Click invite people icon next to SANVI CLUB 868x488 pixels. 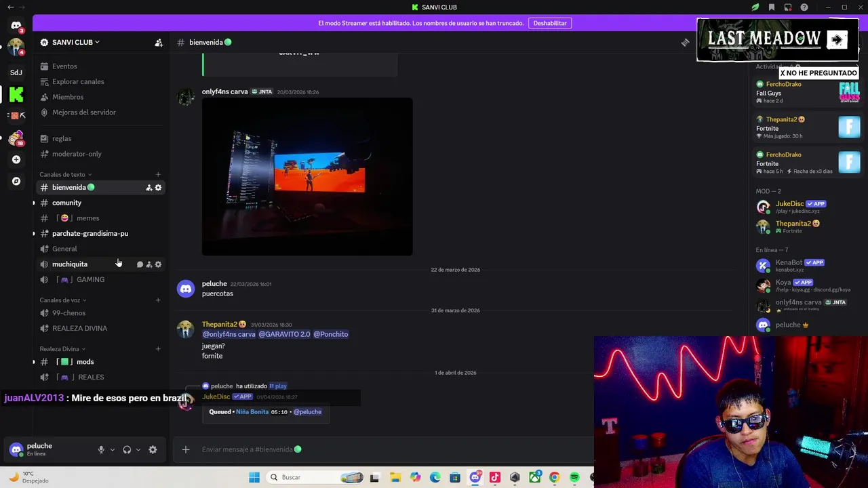point(159,42)
